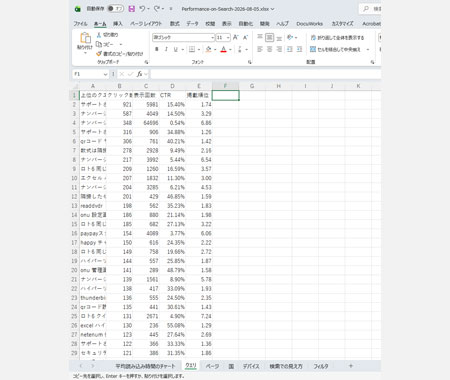Align cell content to the top
Image resolution: width=450 pixels, height=380 pixels.
tap(260, 37)
